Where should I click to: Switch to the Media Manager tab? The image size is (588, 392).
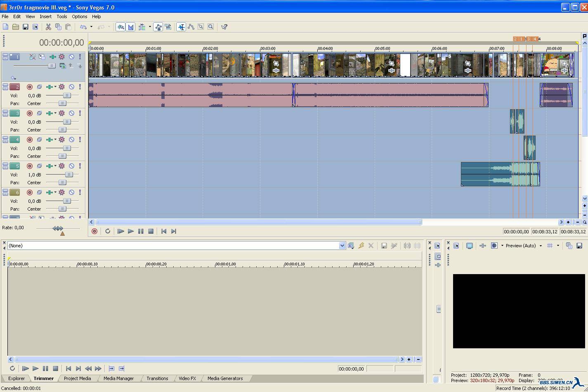click(x=118, y=378)
